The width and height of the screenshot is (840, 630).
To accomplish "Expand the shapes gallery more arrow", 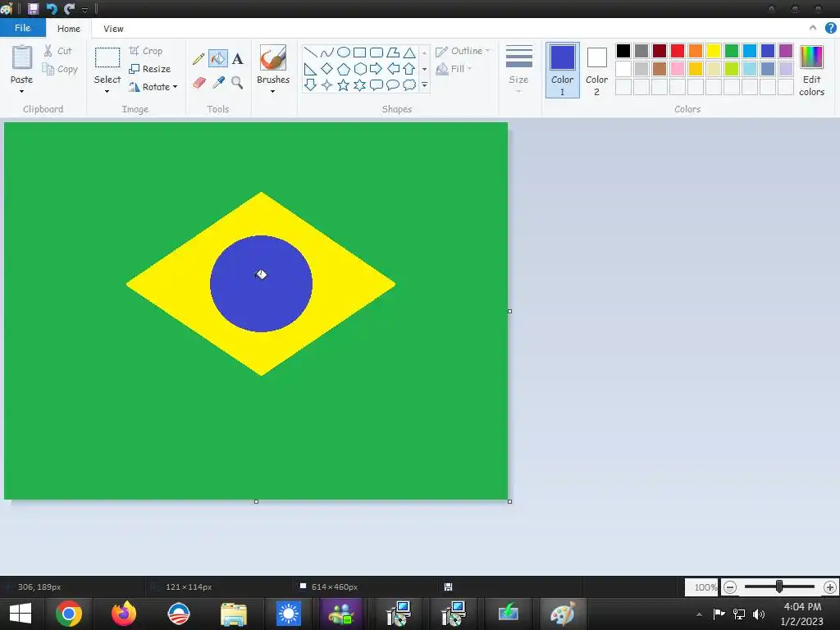I will point(424,85).
